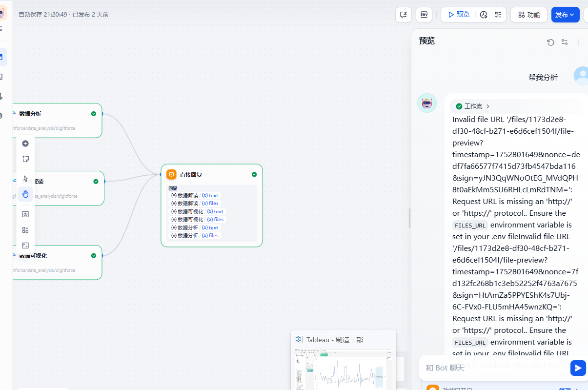Select the hand pan mode tool
Viewport: 588px width, 390px height.
(x=25, y=194)
